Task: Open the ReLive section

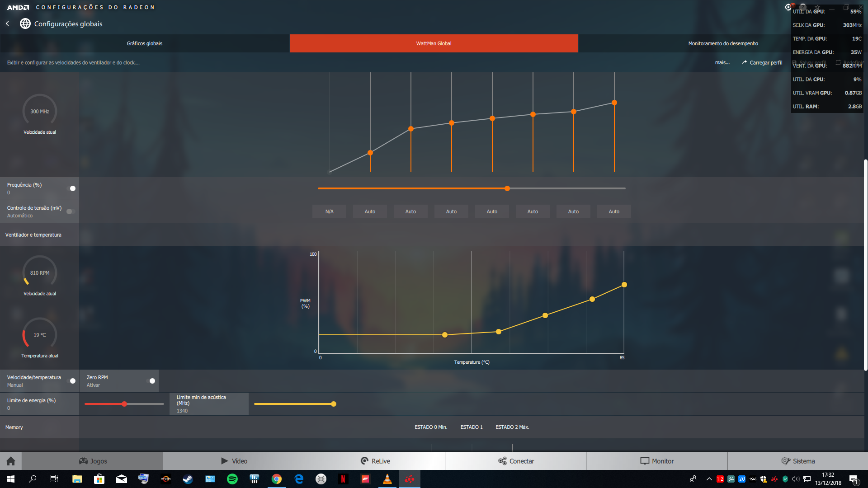Action: pos(375,461)
